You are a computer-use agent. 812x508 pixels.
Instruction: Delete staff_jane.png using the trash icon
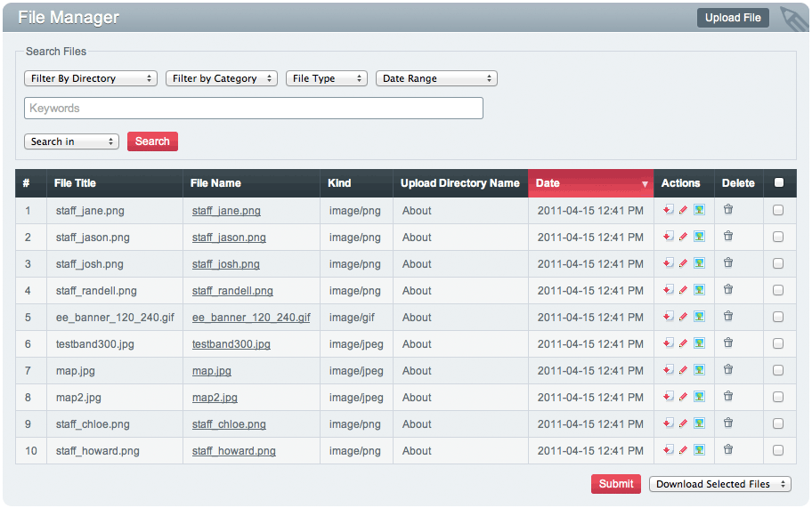tap(728, 209)
